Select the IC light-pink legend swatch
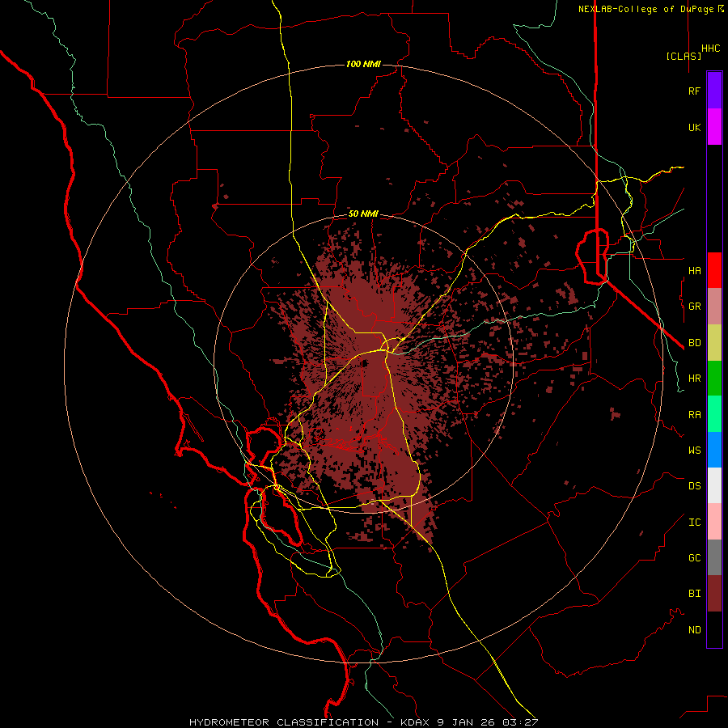The width and height of the screenshot is (728, 728). tap(714, 522)
